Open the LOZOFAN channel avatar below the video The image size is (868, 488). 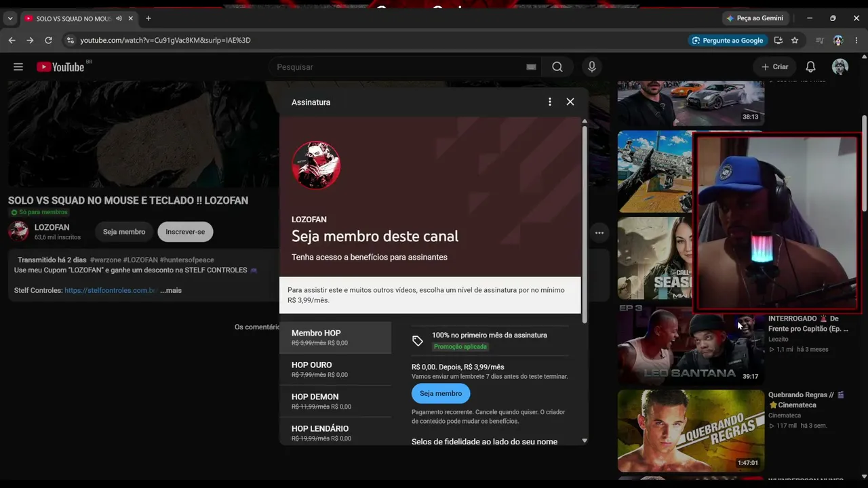click(18, 231)
